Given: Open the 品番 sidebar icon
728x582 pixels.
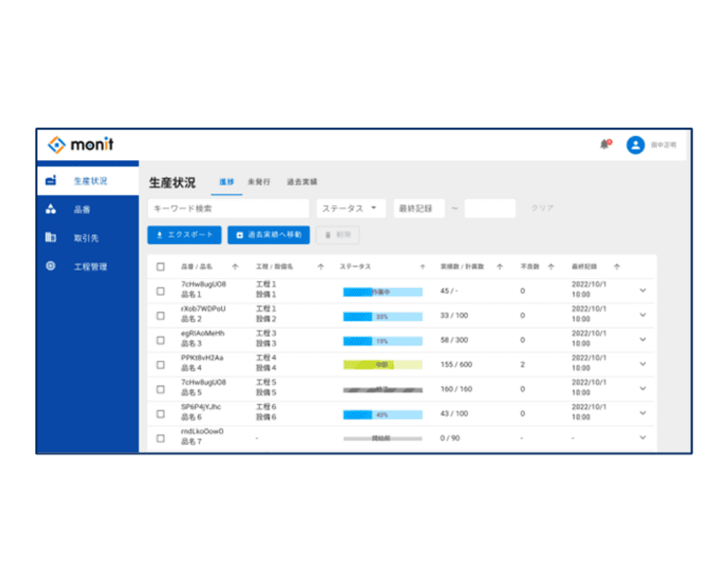Looking at the screenshot, I should click(50, 210).
